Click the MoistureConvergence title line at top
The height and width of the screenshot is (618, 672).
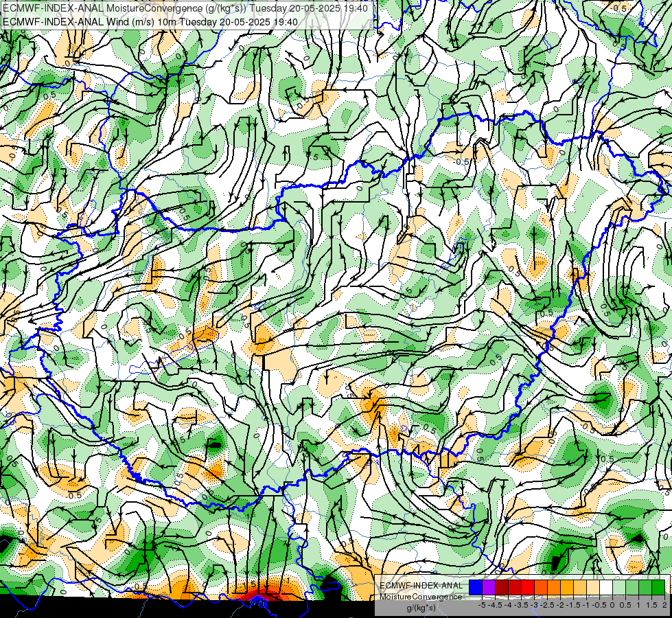[185, 8]
